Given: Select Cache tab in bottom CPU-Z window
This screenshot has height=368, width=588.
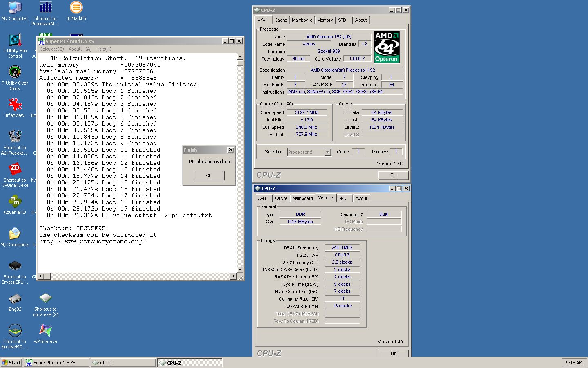Looking at the screenshot, I should [281, 198].
